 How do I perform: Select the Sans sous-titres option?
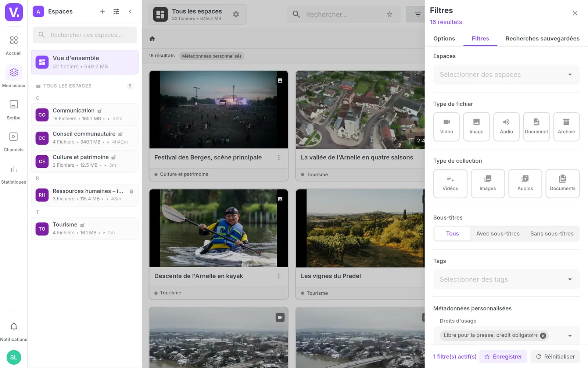pos(552,234)
